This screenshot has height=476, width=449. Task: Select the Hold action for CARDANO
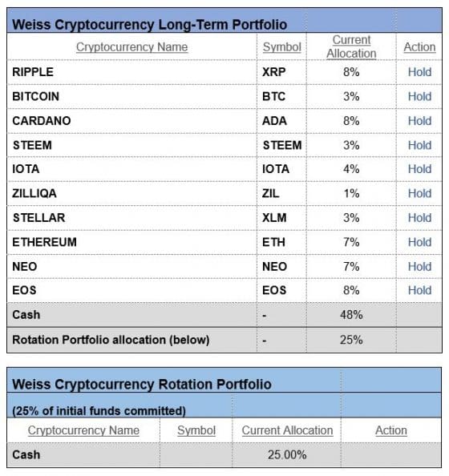(419, 121)
